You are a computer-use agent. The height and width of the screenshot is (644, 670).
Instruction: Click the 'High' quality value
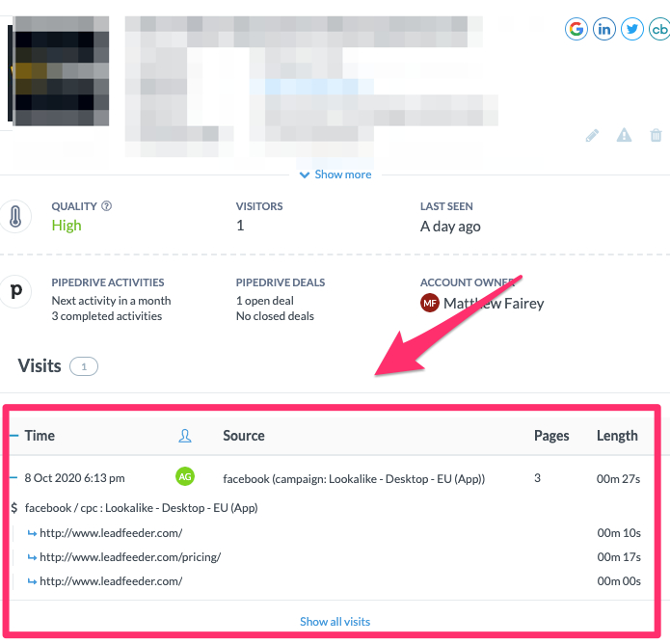click(x=67, y=226)
